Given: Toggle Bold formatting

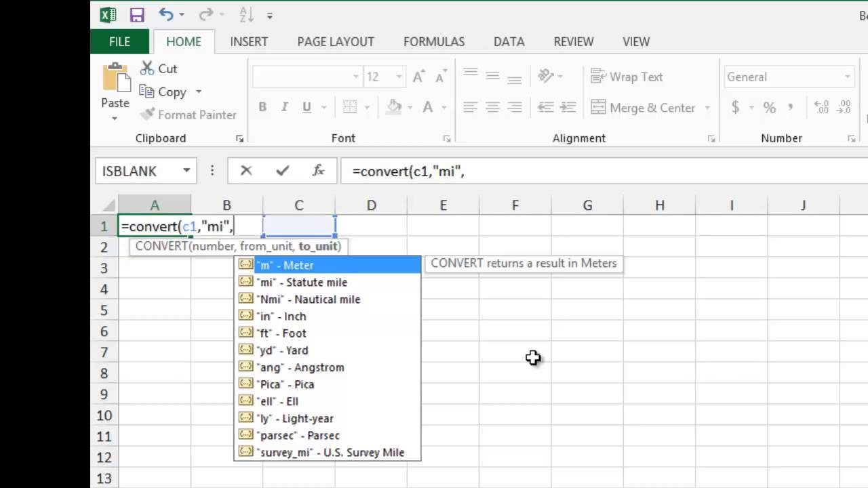Looking at the screenshot, I should (262, 107).
